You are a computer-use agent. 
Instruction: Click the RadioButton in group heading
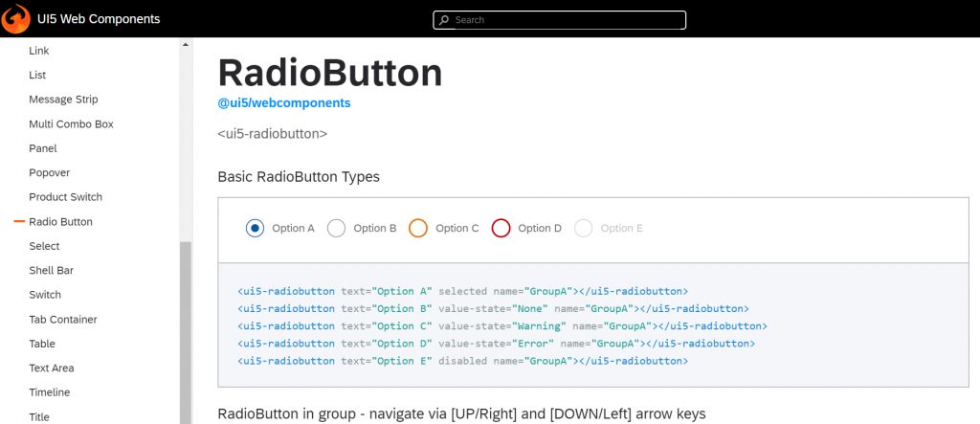coord(462,414)
